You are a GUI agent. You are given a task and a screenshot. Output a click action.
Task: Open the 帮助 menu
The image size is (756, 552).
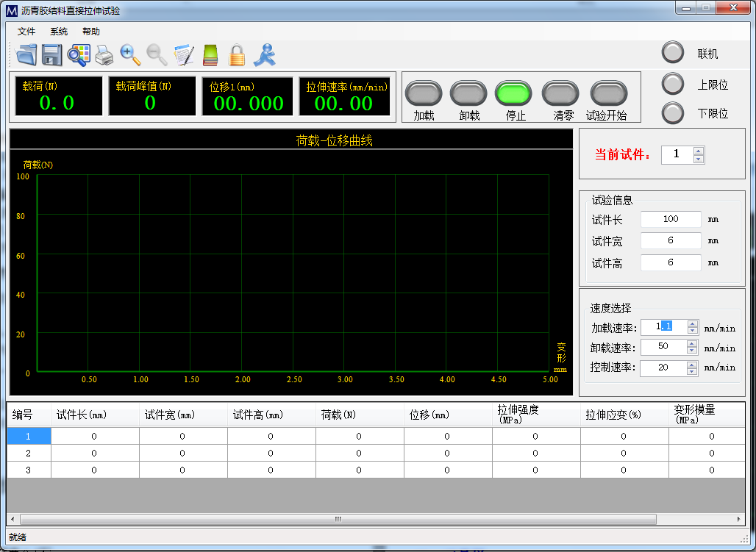click(91, 32)
